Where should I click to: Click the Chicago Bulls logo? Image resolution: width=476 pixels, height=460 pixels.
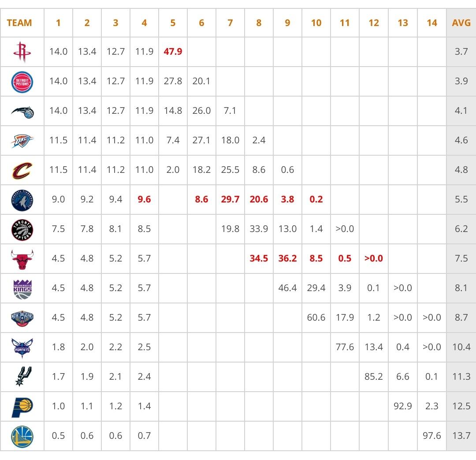pyautogui.click(x=22, y=259)
